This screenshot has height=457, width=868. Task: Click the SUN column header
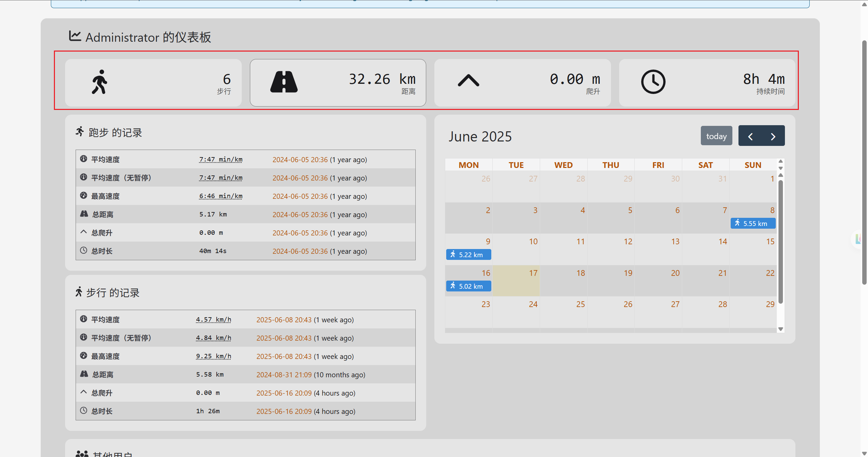click(x=753, y=165)
